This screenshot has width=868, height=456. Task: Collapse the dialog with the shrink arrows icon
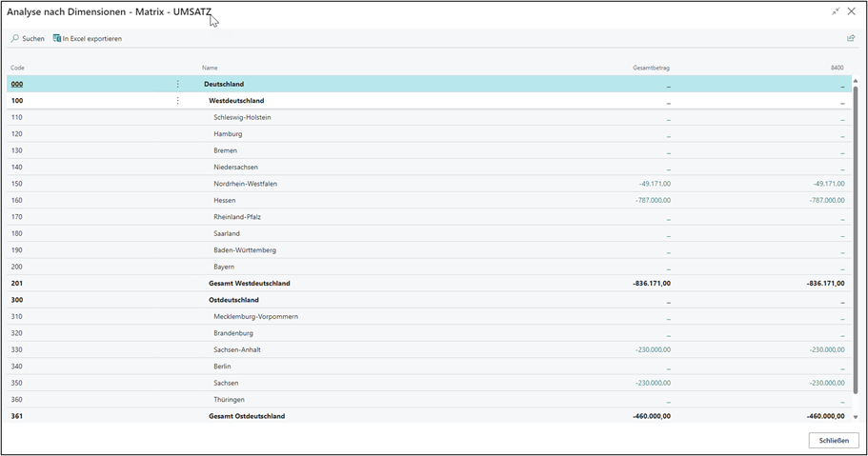pyautogui.click(x=836, y=11)
